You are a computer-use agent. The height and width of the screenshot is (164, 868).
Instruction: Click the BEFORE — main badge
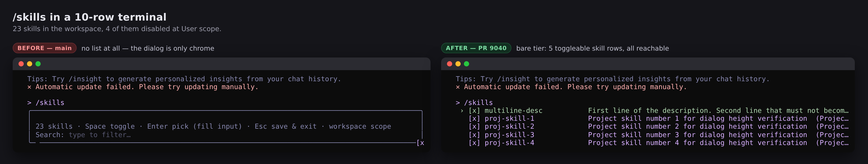[x=44, y=48]
